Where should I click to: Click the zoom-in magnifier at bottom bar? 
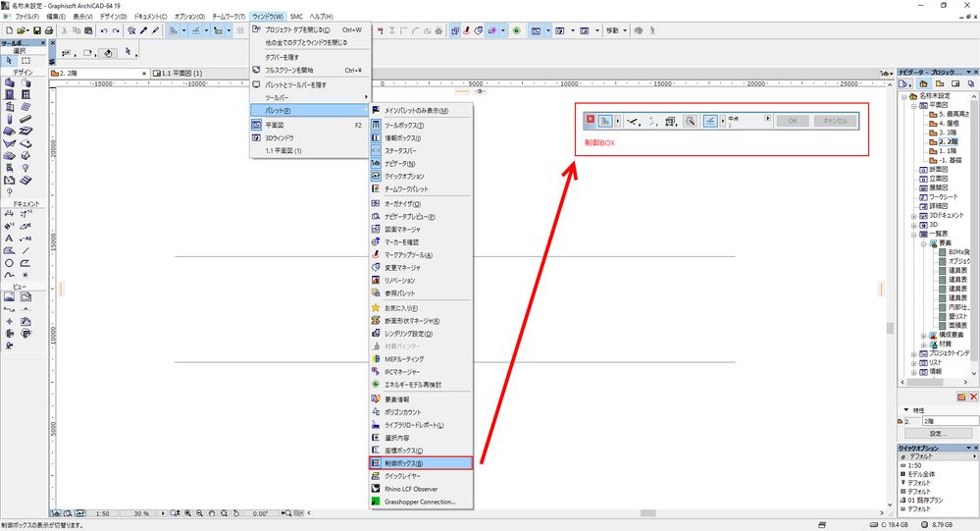(187, 513)
